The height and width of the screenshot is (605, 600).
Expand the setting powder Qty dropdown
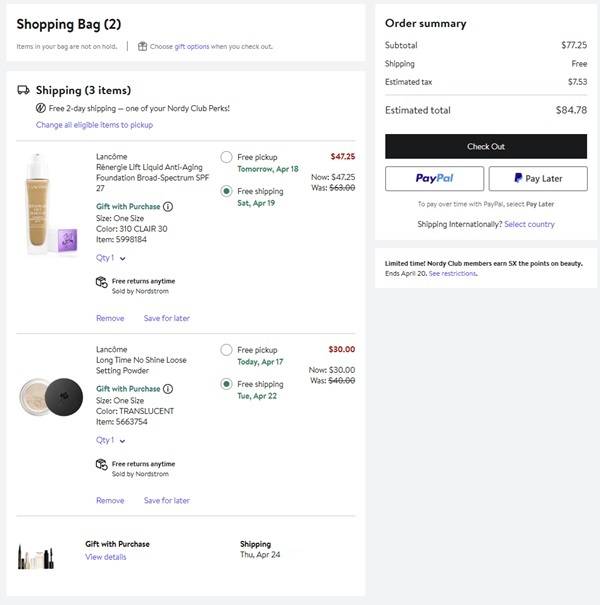point(108,440)
